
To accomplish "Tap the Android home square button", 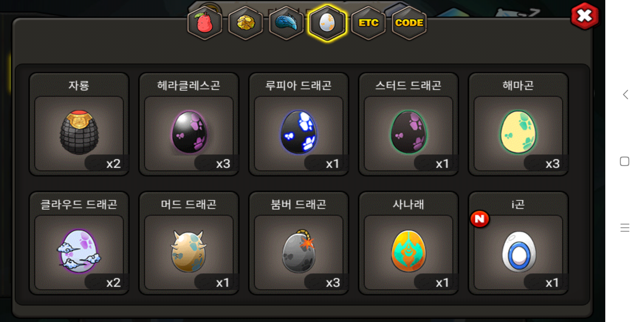I will pyautogui.click(x=625, y=161).
